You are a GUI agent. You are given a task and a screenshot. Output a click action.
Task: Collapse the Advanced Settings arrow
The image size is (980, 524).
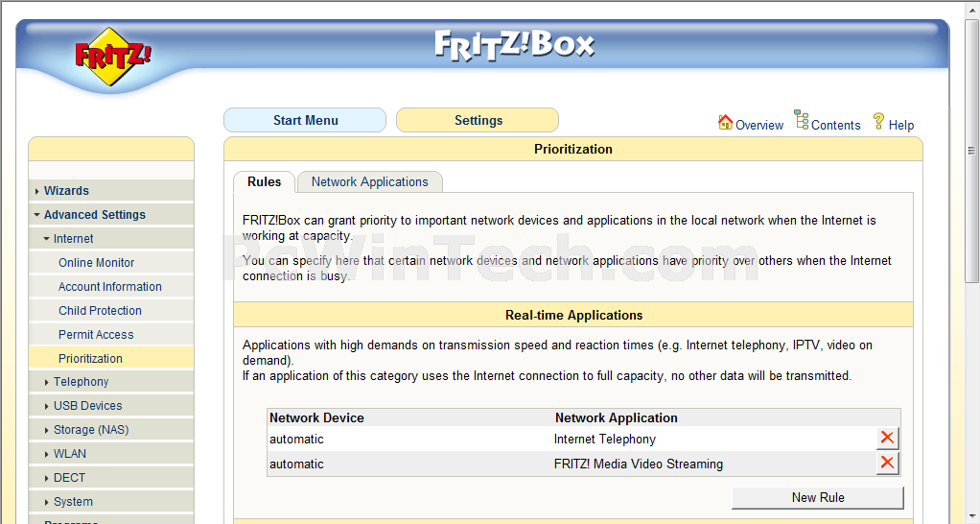point(36,215)
